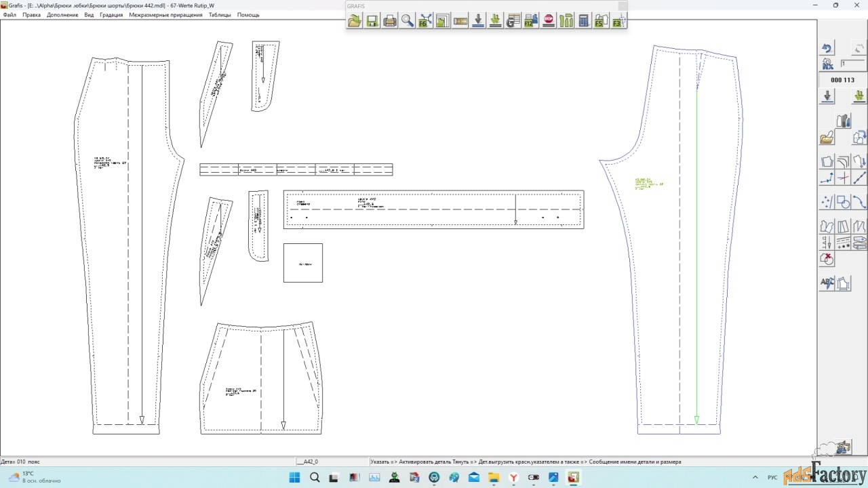Click the F6 fit-view toolbar icon

(x=425, y=21)
